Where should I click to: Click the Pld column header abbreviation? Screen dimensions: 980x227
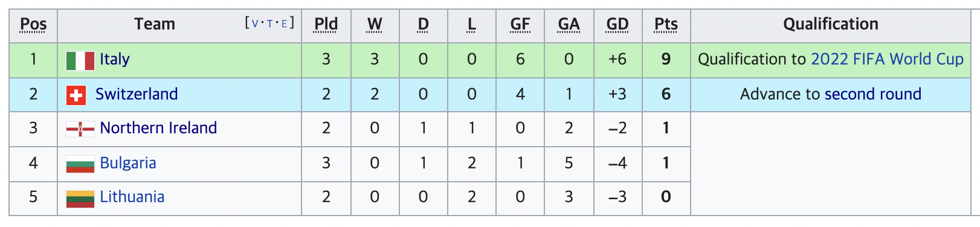326,24
